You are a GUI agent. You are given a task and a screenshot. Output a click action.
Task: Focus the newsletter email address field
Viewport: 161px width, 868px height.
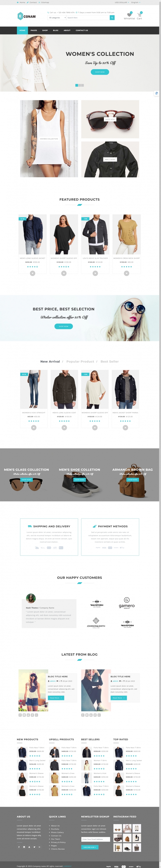click(96, 839)
